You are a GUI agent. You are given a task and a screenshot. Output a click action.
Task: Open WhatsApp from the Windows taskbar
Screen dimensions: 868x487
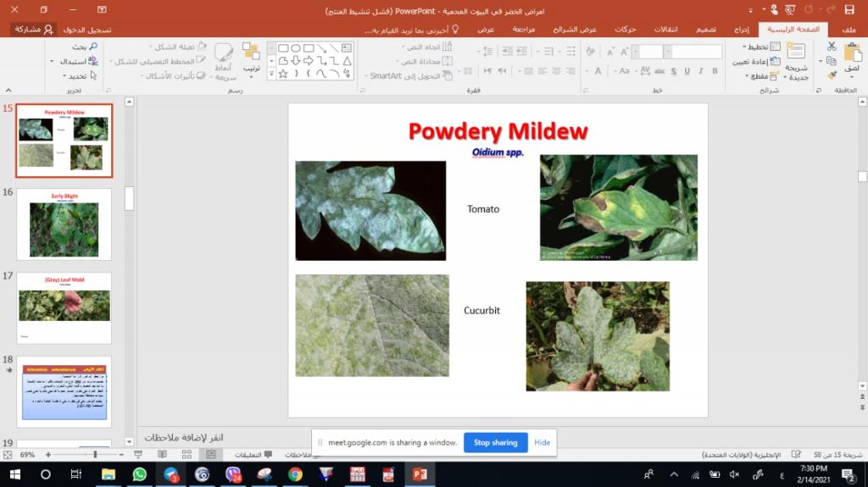click(140, 474)
